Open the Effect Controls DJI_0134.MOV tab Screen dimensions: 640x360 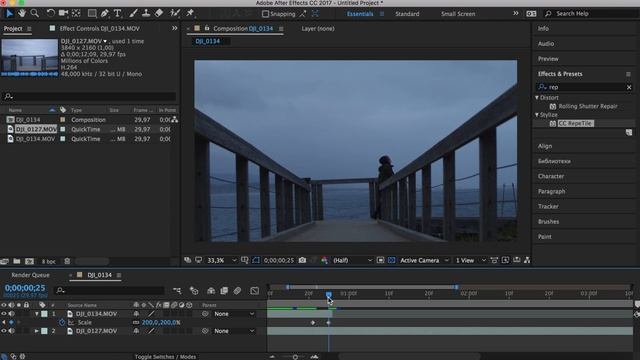(x=100, y=29)
